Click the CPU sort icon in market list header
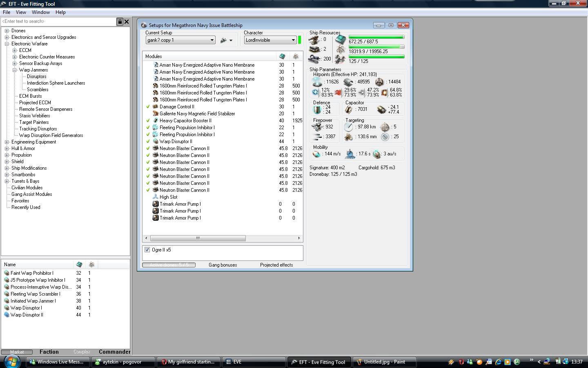This screenshot has height=368, width=588. 79,265
